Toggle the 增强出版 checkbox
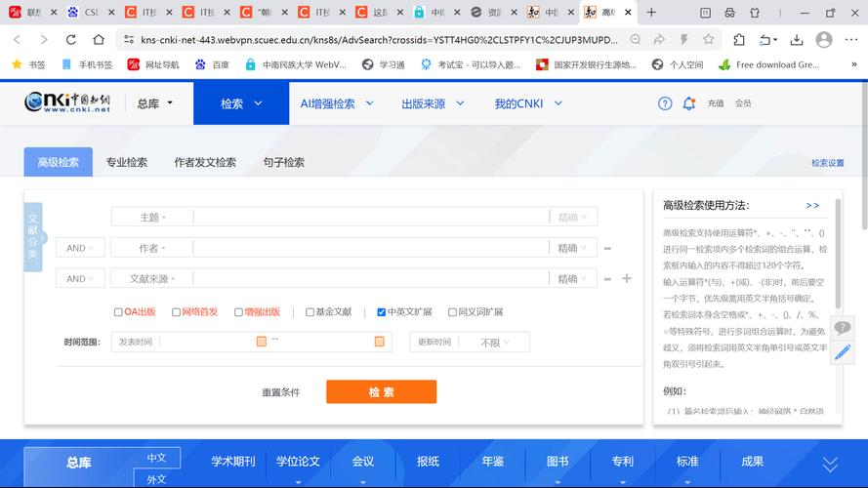The width and height of the screenshot is (868, 488). [x=238, y=312]
